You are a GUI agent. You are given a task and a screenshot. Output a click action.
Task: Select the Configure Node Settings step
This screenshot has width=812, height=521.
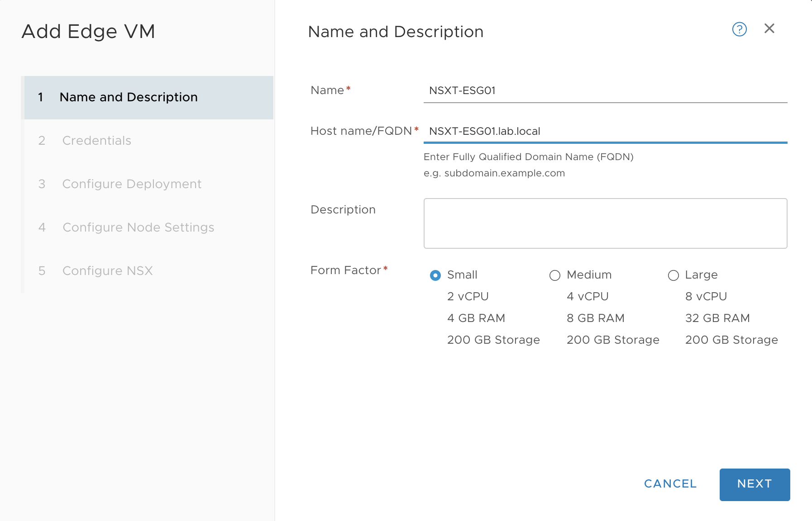click(149, 227)
